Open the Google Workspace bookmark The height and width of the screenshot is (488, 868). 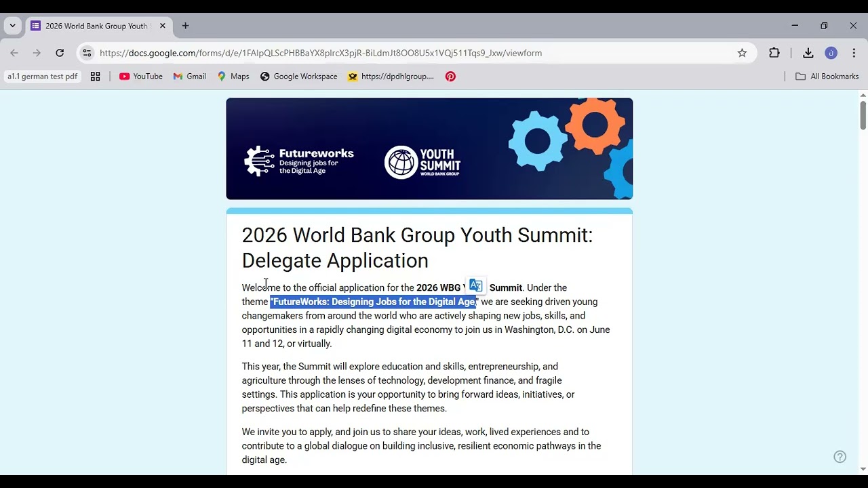(298, 77)
